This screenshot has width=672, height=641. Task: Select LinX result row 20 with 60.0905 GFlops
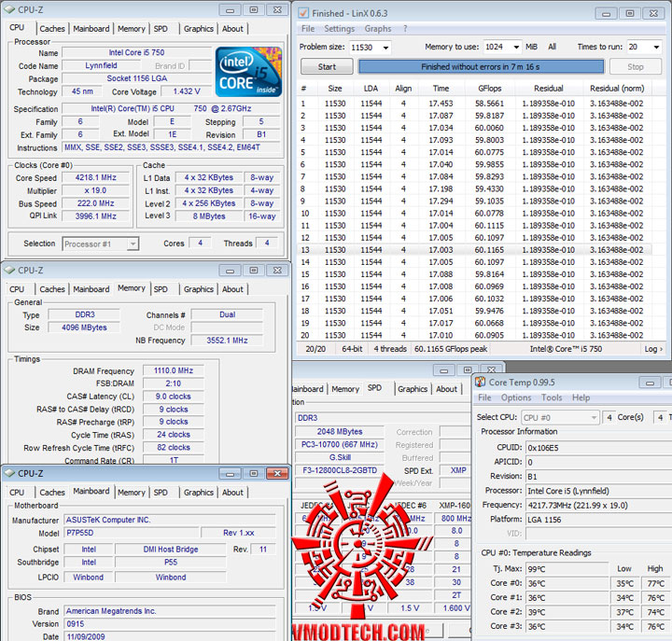point(473,335)
